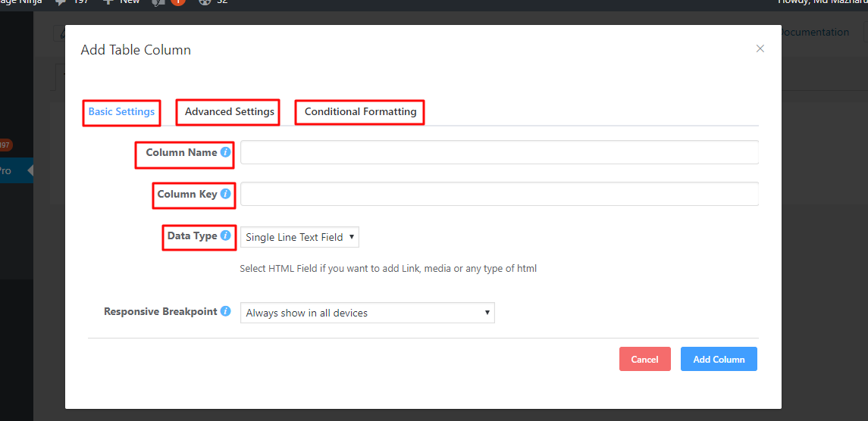The image size is (868, 421).
Task: Open the Documentation link behind the dialog
Action: 815,32
